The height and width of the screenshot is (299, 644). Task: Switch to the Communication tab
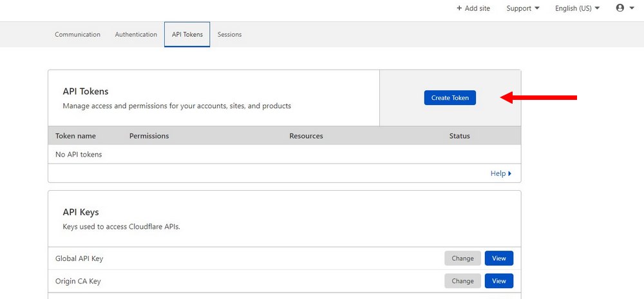coord(78,35)
